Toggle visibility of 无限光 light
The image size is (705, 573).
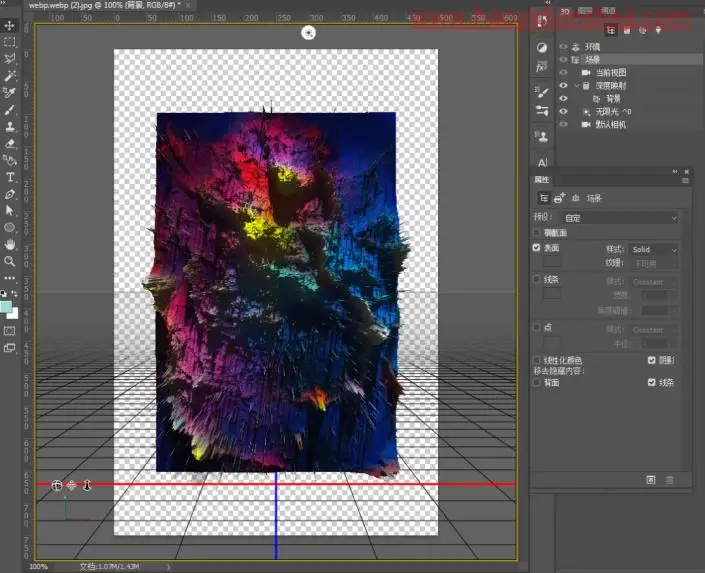(563, 111)
